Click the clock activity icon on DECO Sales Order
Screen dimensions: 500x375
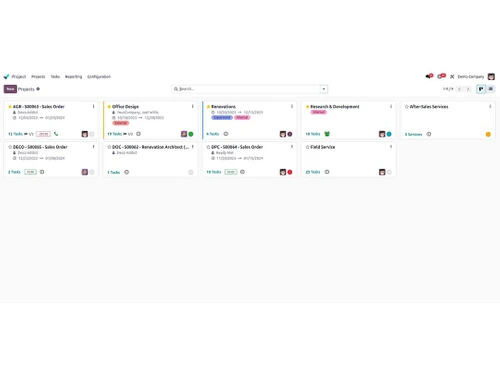tap(42, 172)
